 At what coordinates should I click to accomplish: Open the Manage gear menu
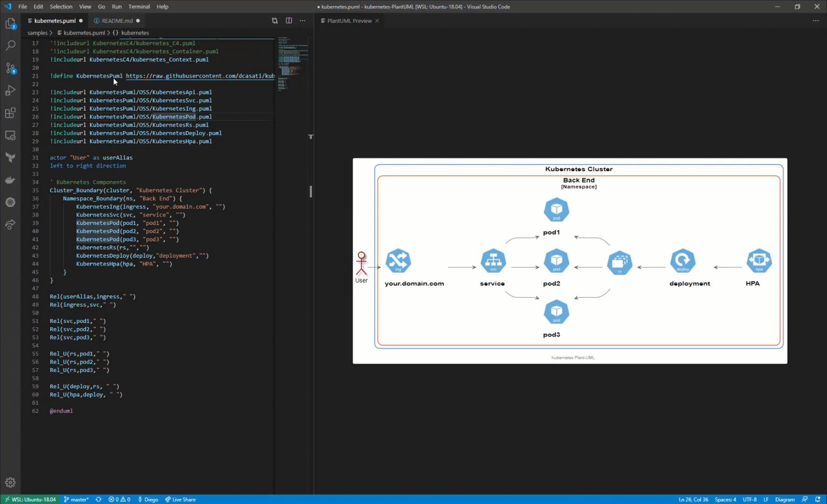coord(10,483)
